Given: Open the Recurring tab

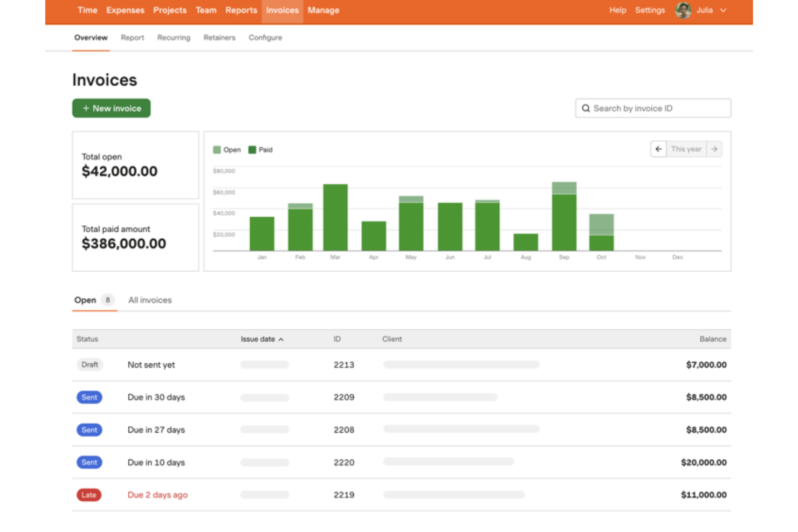Looking at the screenshot, I should click(174, 37).
